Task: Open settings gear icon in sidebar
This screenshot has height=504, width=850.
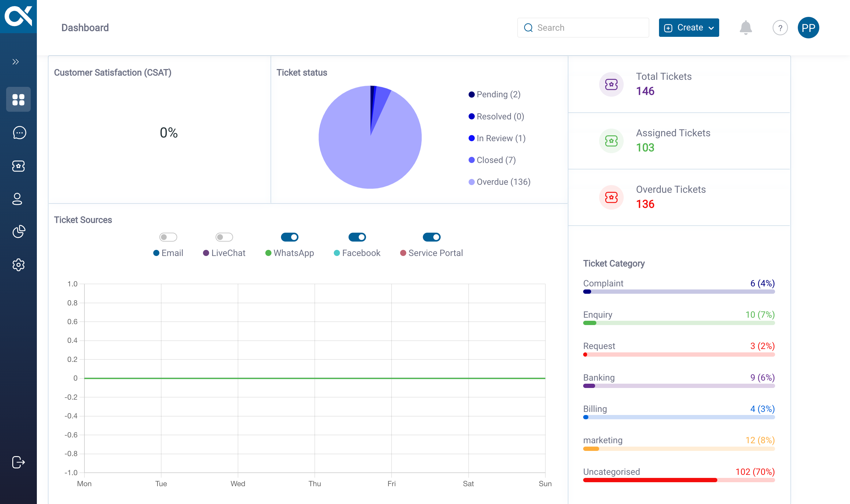Action: (x=18, y=265)
